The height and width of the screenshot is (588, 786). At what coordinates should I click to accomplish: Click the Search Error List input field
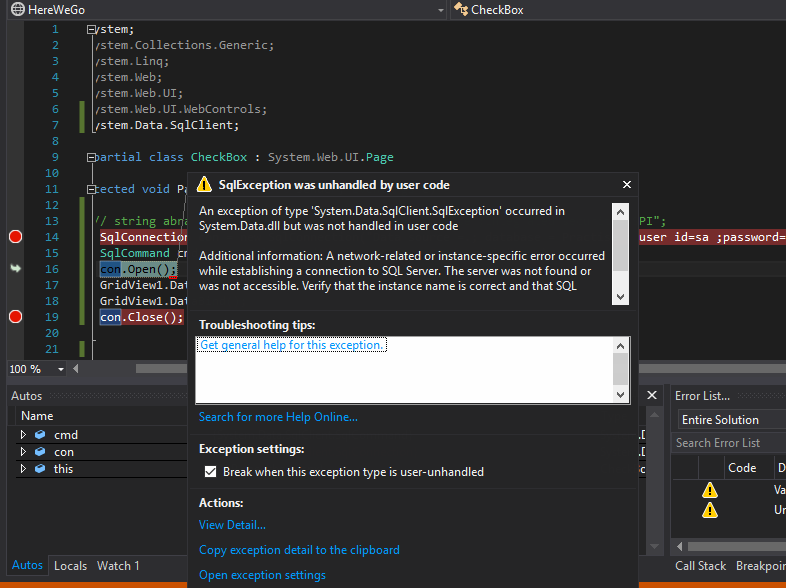coord(730,443)
